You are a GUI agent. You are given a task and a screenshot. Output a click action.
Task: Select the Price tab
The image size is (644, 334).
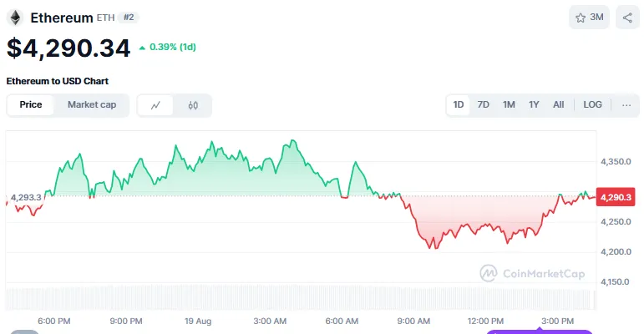tap(31, 105)
